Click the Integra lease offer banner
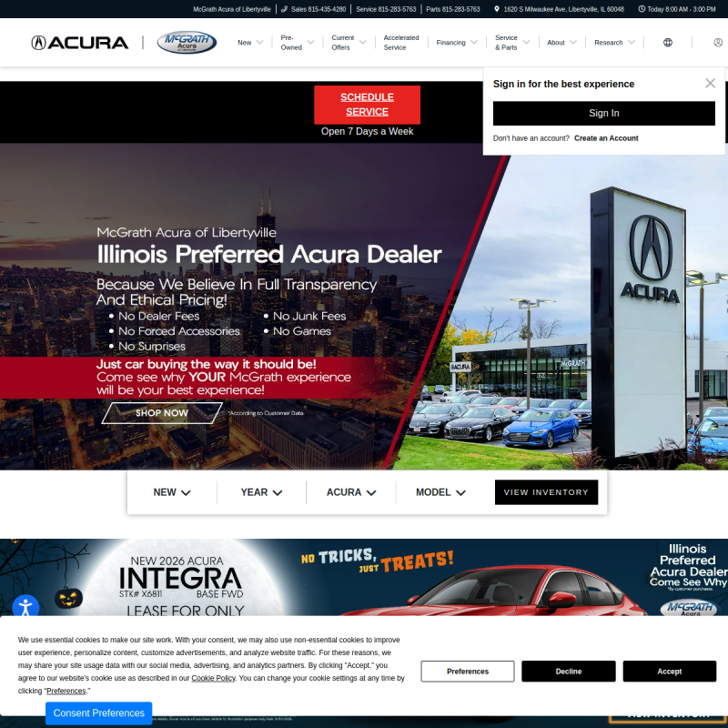728x728 pixels. (364, 577)
